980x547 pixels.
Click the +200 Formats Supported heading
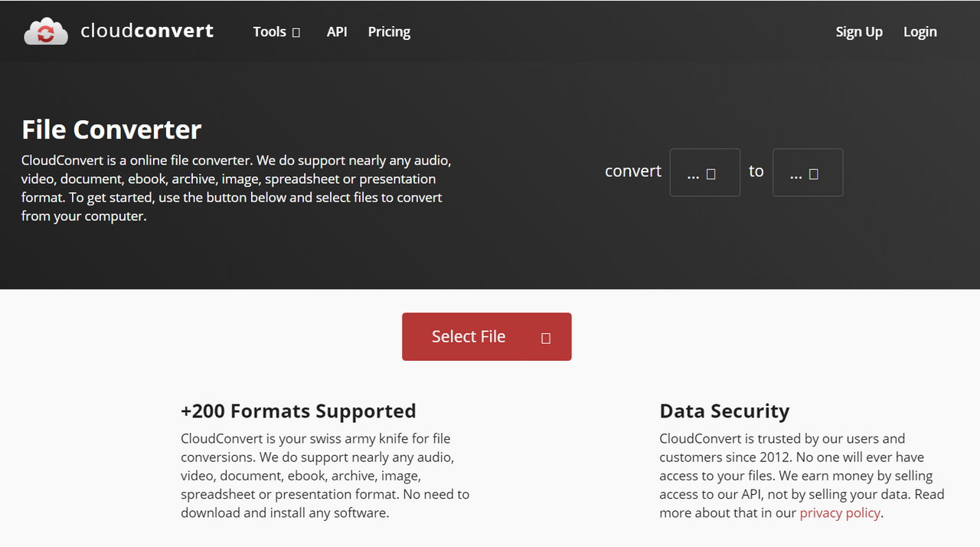[299, 411]
